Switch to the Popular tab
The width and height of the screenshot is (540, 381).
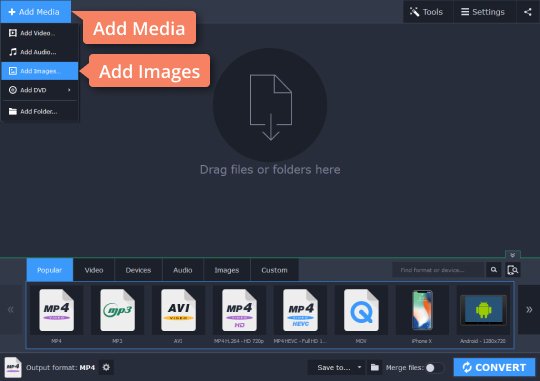[50, 270]
